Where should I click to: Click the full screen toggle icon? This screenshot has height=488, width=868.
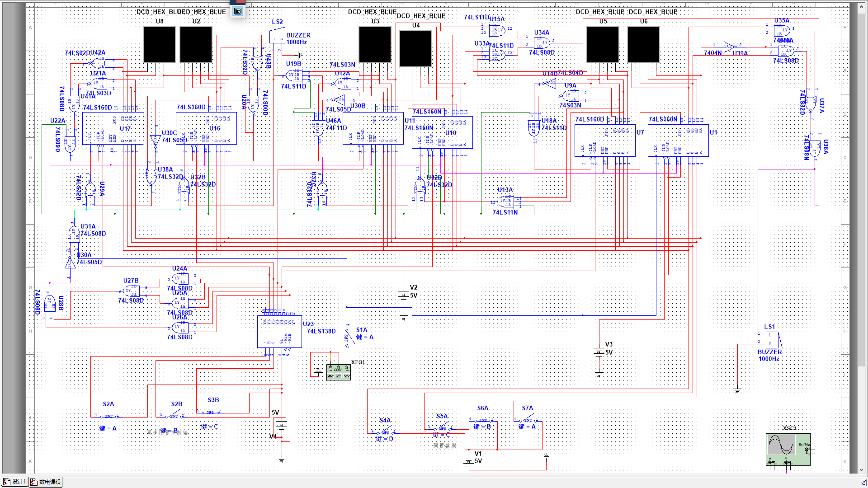tap(238, 11)
